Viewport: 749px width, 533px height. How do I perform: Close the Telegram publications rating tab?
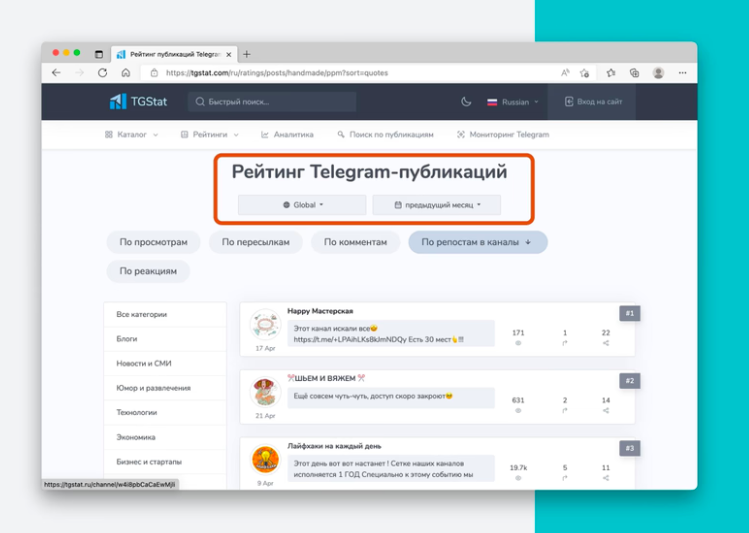tap(228, 54)
